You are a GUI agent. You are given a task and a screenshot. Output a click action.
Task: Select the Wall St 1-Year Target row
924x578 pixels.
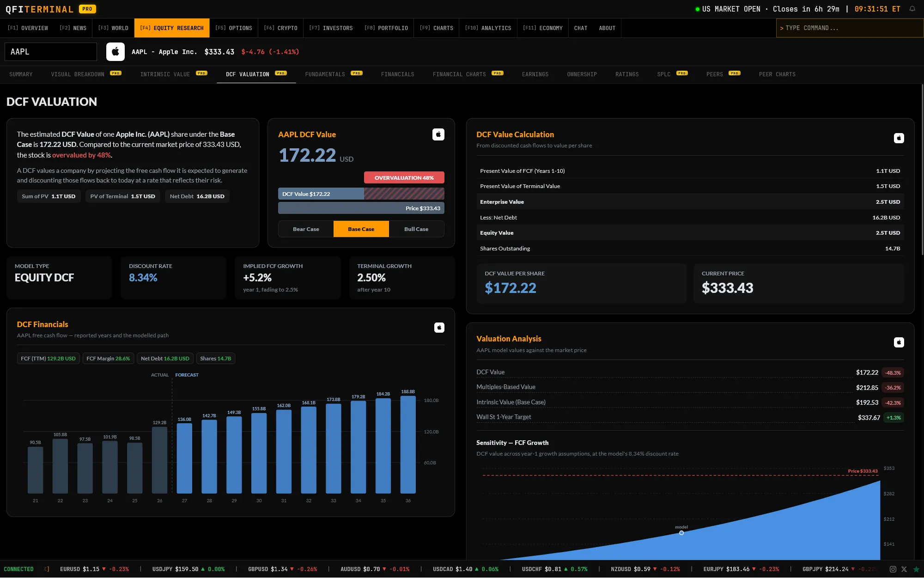coord(690,417)
